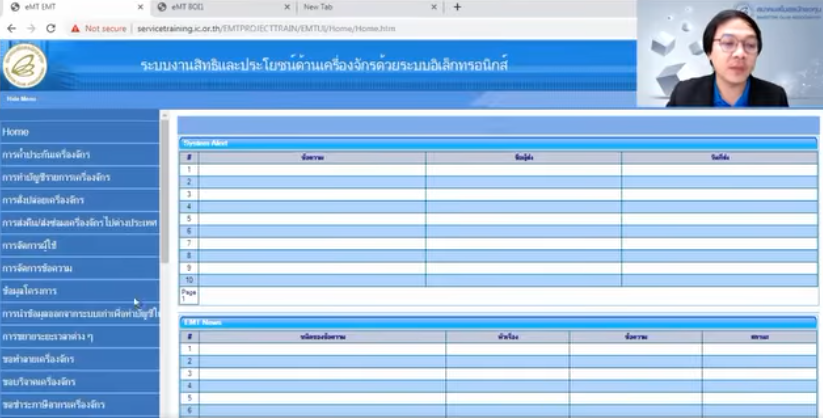Click the System Alert panel header

pyautogui.click(x=498, y=143)
